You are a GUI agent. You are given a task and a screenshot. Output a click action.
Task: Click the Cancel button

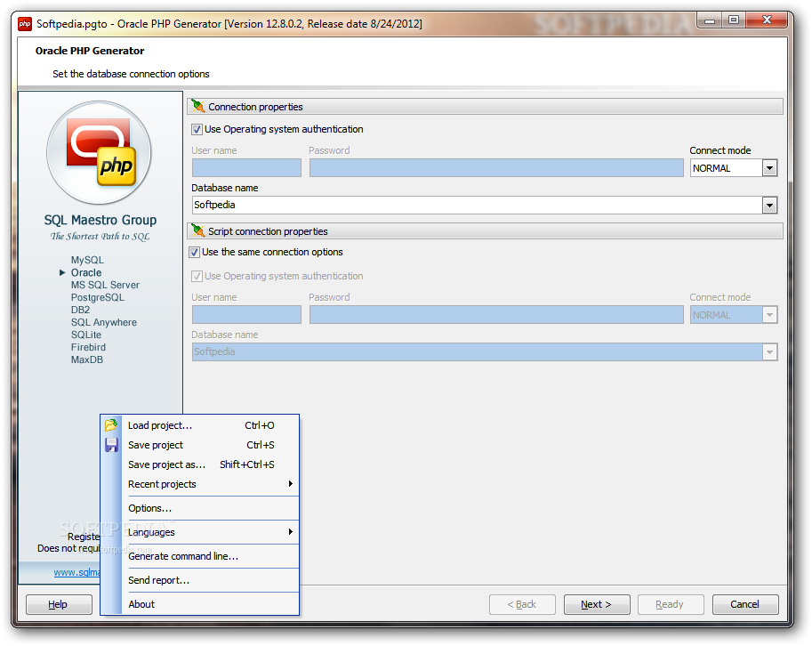coord(745,604)
